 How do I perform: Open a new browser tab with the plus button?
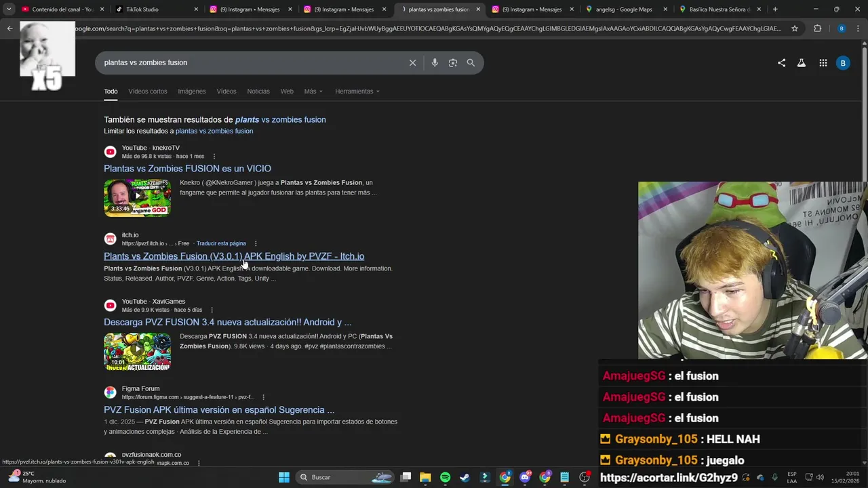point(775,9)
